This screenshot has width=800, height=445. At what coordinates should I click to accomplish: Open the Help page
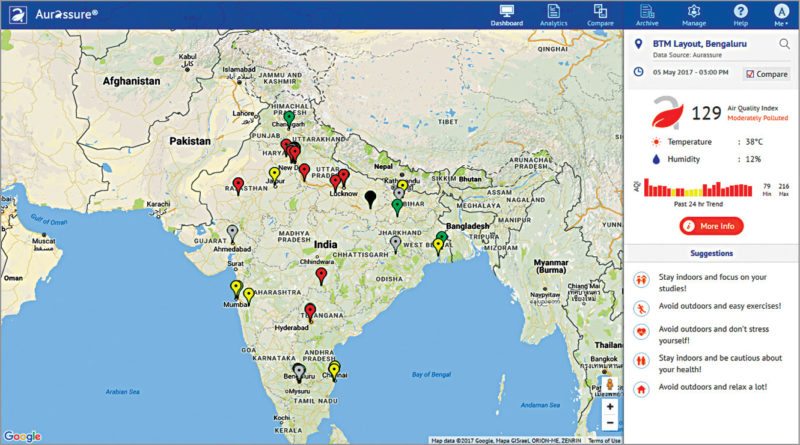pos(740,14)
